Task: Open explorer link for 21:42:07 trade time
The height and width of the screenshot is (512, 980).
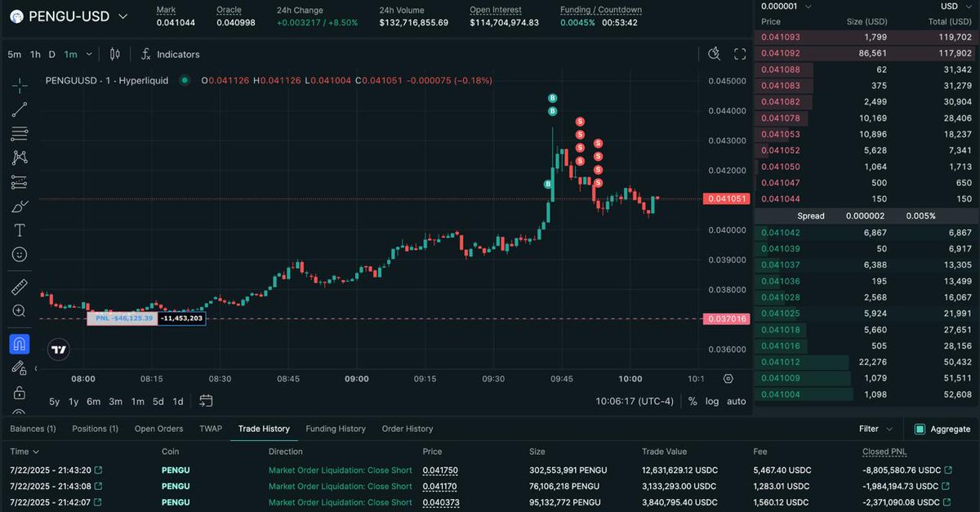Action: pos(99,503)
